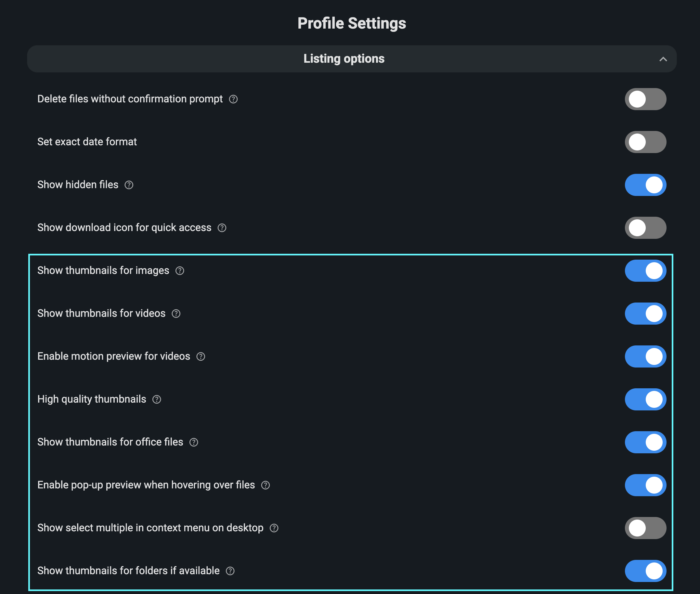Turn off Show thumbnails for images
This screenshot has height=594, width=700.
click(x=645, y=271)
